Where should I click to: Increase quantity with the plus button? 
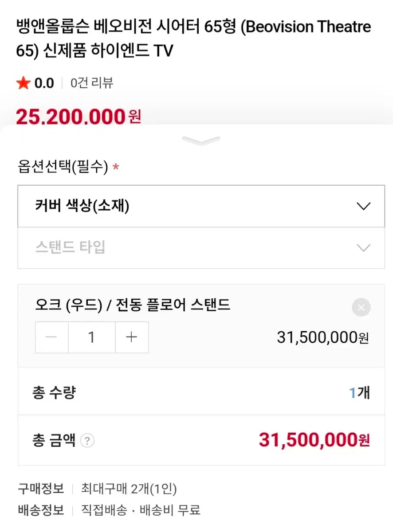pos(131,337)
